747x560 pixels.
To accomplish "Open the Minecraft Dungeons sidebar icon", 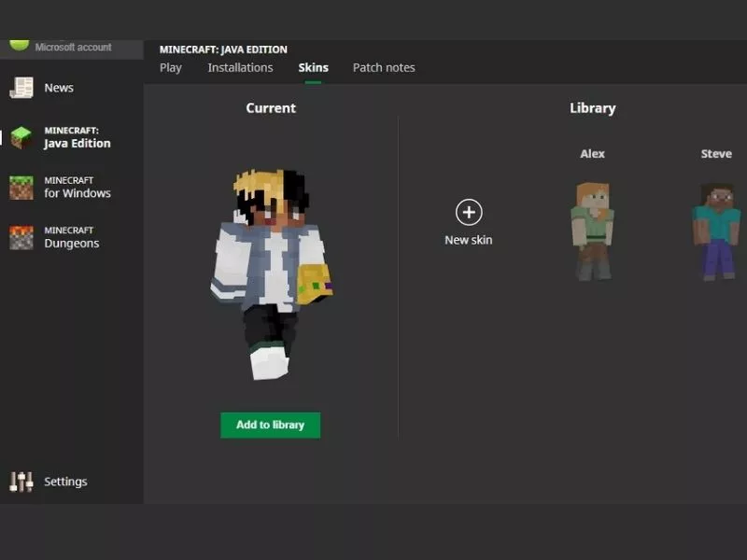I will (22, 236).
